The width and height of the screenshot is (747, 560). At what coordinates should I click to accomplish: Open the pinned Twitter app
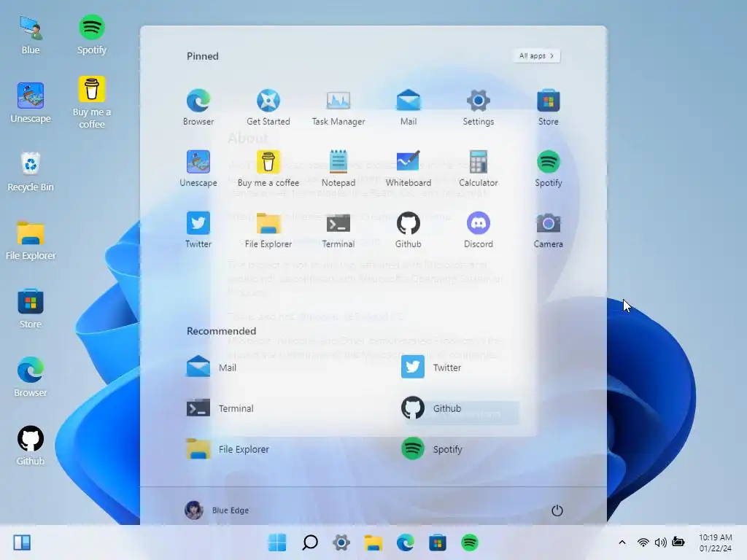pyautogui.click(x=198, y=230)
